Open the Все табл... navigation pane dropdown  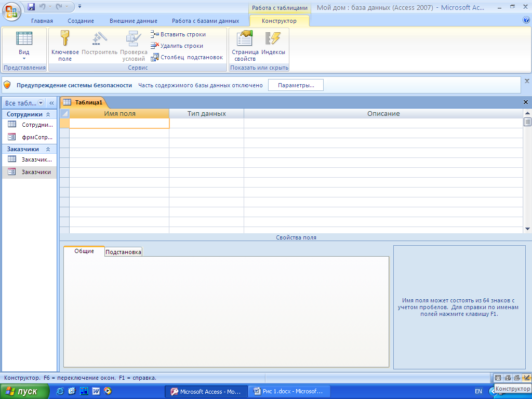click(41, 103)
